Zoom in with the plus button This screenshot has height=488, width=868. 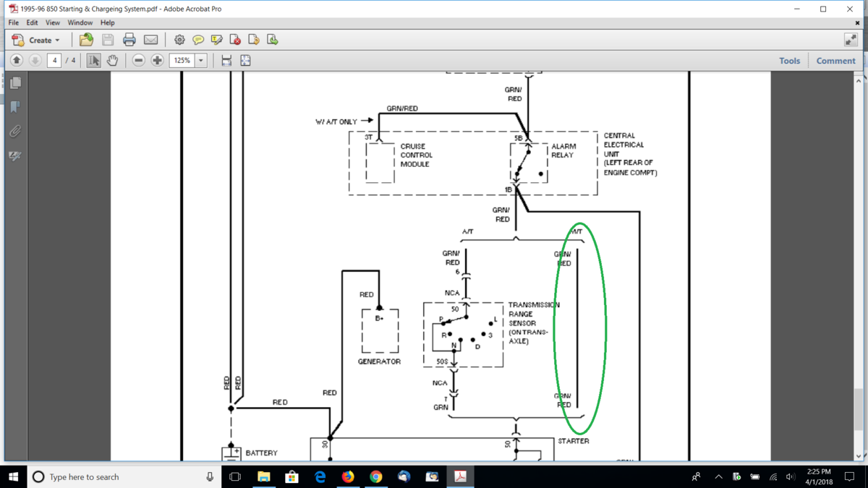157,61
